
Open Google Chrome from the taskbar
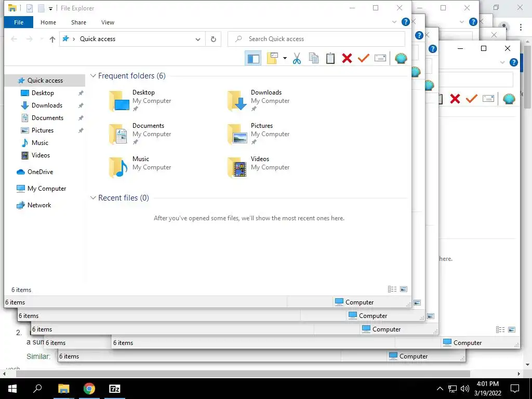89,389
